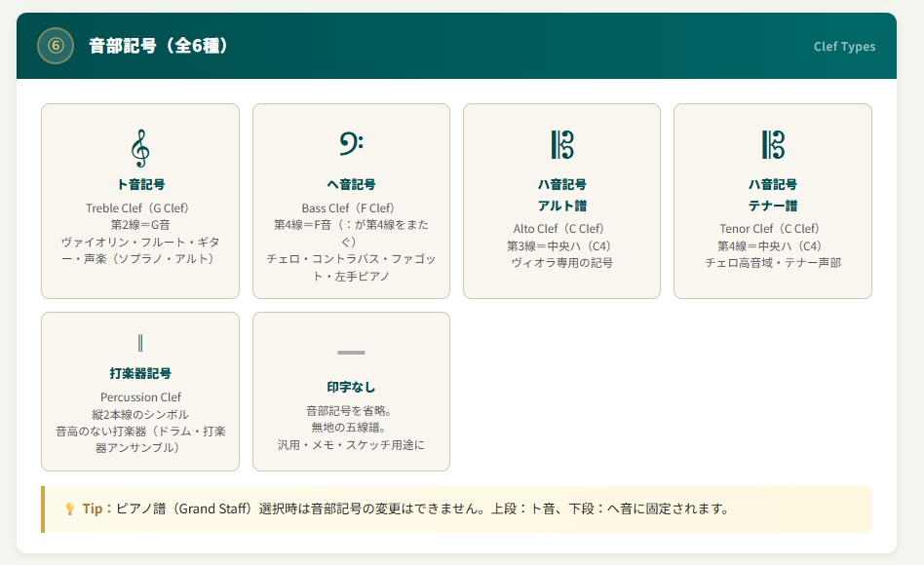Click the Clef Types label in header

coord(844,47)
